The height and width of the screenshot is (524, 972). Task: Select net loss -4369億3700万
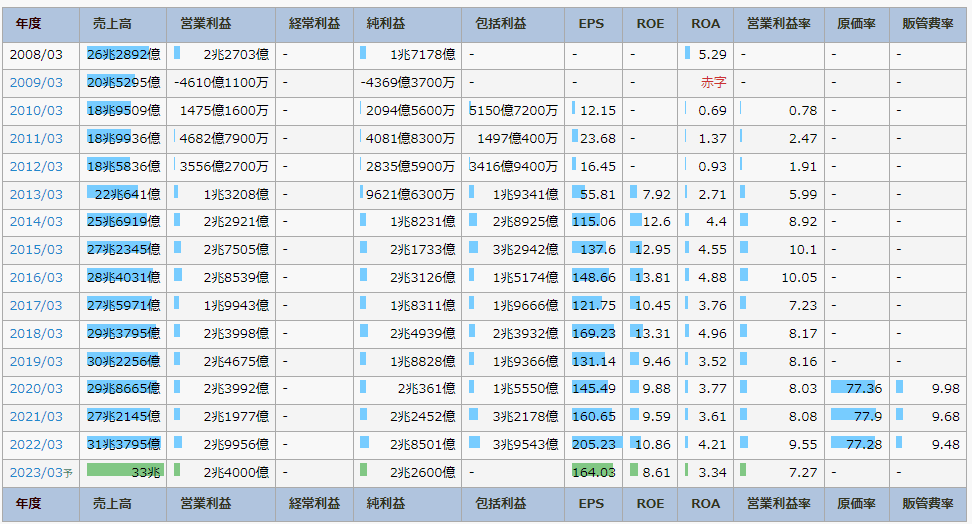point(408,82)
